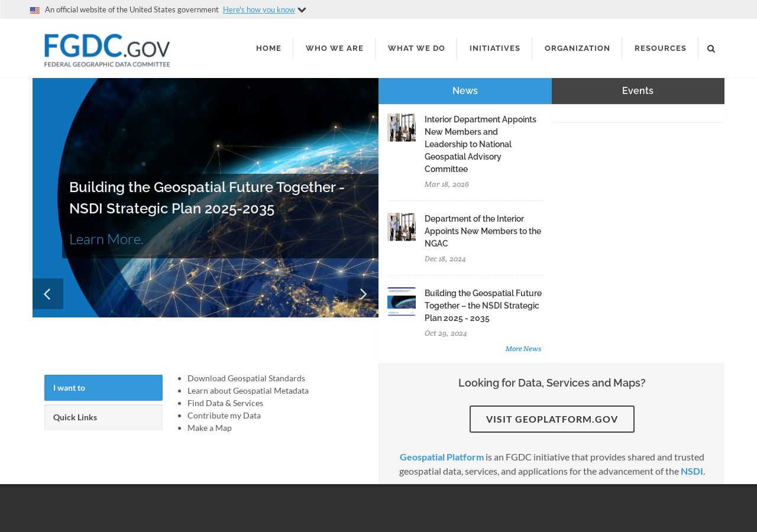Viewport: 757px width, 532px height.
Task: Open thumbnail for NSDI Strategic Plan news
Action: [x=402, y=301]
